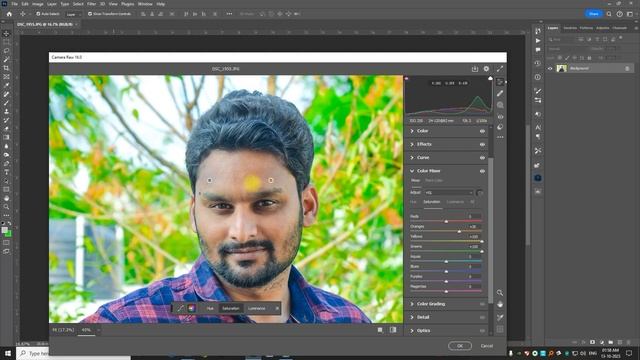Open the Windows Start button

[x=8, y=353]
